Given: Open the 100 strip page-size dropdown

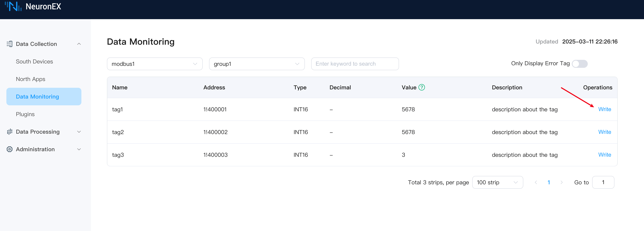Looking at the screenshot, I should pyautogui.click(x=497, y=182).
